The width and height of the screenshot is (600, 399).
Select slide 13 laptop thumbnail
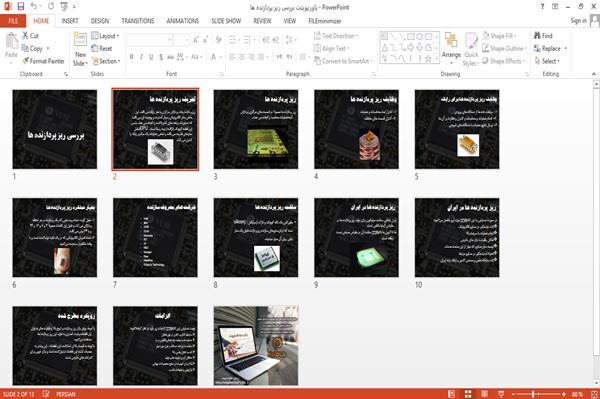coord(256,345)
